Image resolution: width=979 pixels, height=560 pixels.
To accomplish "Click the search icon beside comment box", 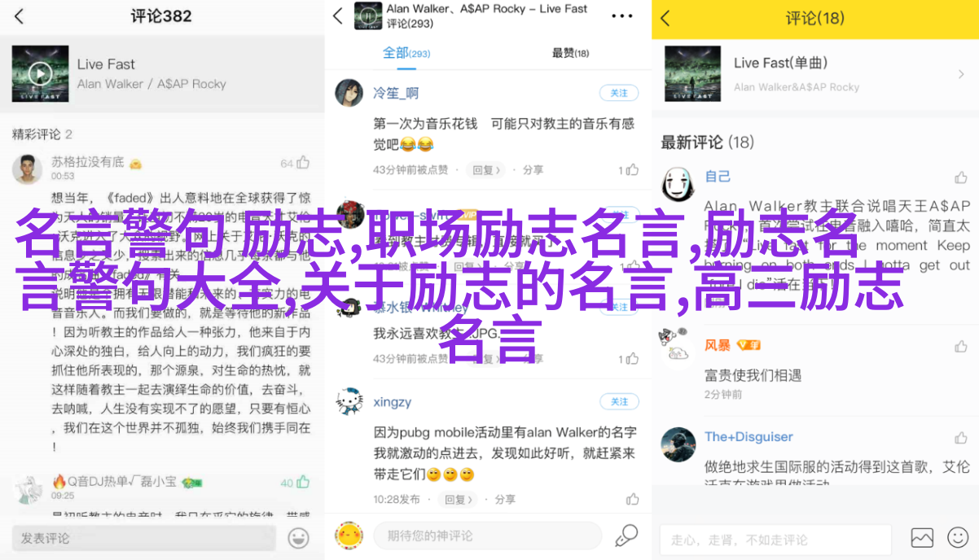I will tap(626, 535).
